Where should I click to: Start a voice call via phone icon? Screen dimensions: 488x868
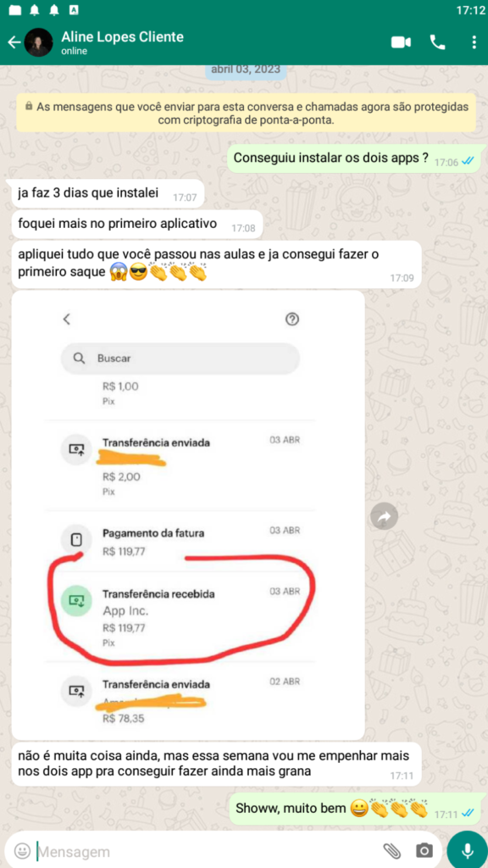[438, 42]
